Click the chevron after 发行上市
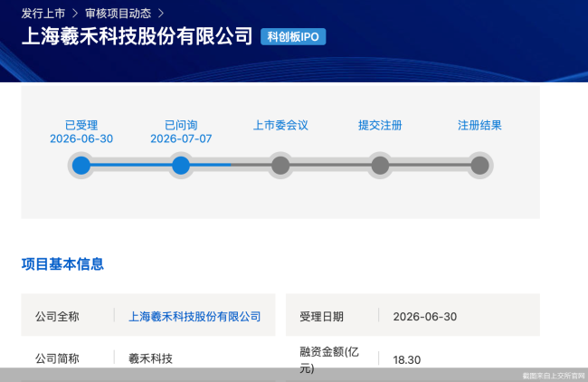Viewport: 588px width, 382px height. (75, 14)
